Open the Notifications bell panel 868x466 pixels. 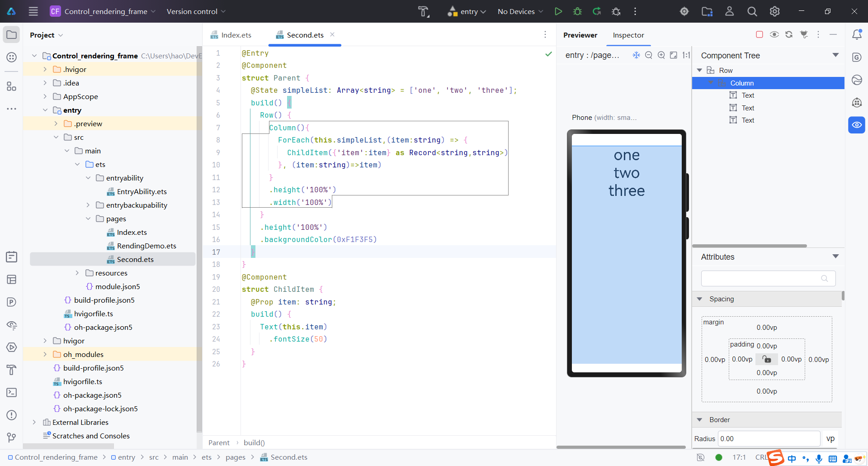857,35
